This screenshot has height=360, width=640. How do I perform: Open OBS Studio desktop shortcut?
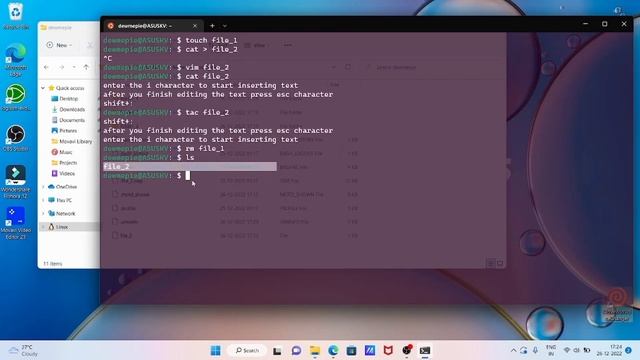(16, 138)
